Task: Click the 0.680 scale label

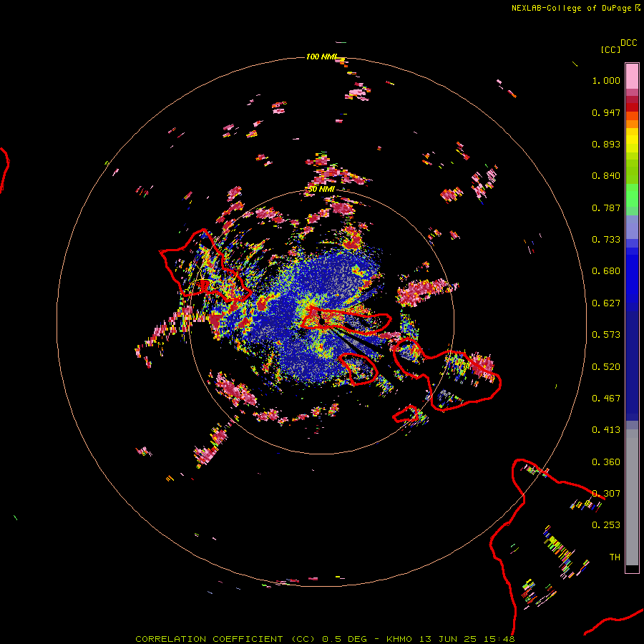Action: [606, 271]
